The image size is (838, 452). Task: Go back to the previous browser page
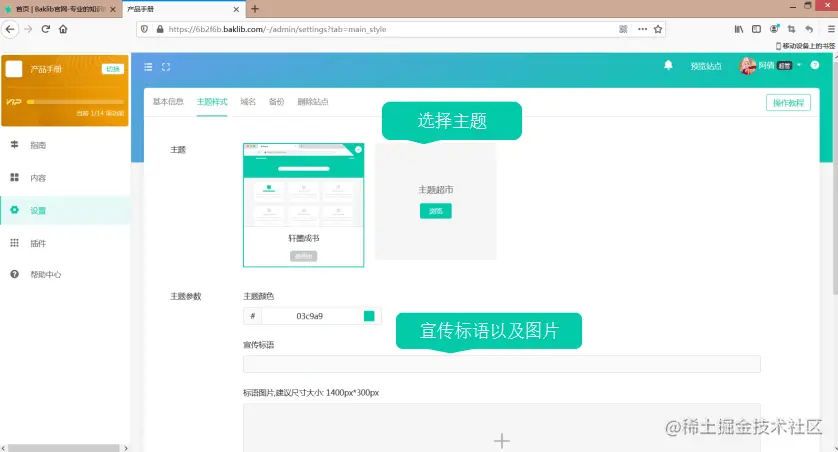click(10, 29)
